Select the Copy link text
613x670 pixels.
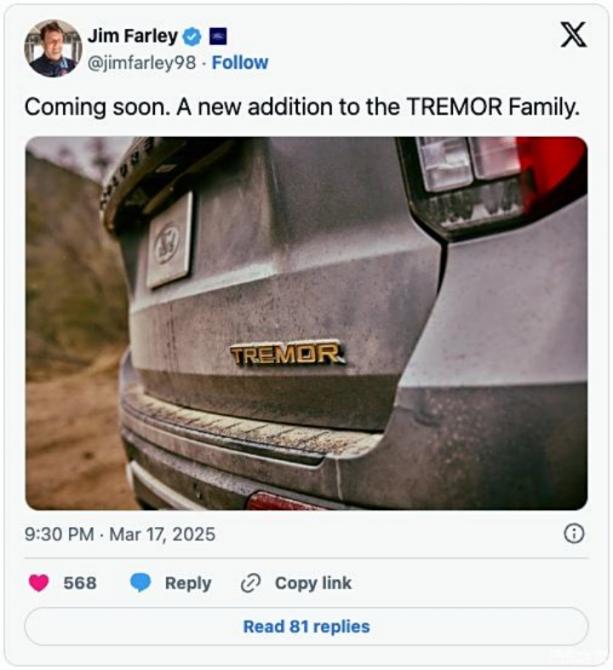pos(313,583)
